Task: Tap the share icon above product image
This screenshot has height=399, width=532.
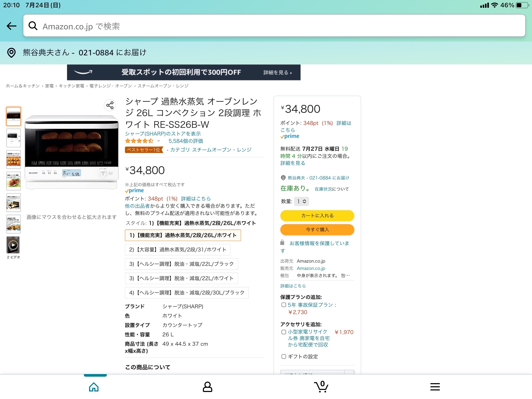Action: [110, 105]
